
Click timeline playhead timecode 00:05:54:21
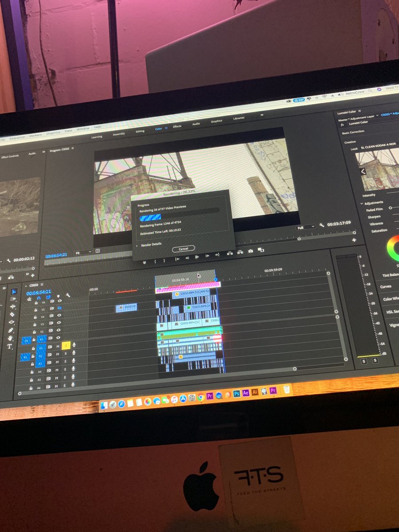[x=39, y=293]
